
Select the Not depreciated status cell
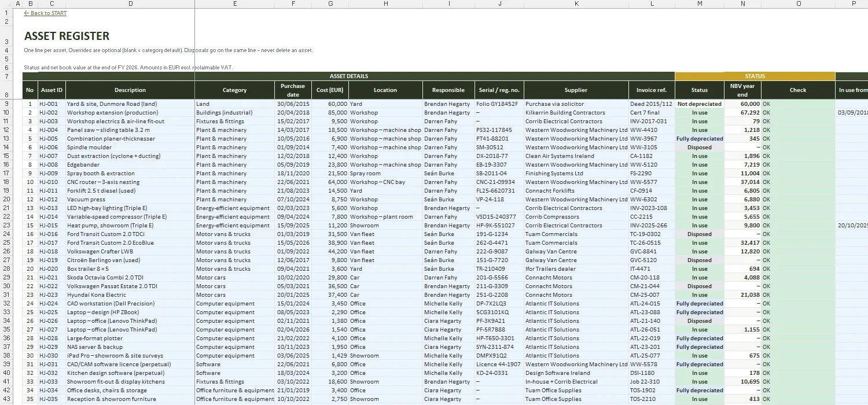click(700, 104)
